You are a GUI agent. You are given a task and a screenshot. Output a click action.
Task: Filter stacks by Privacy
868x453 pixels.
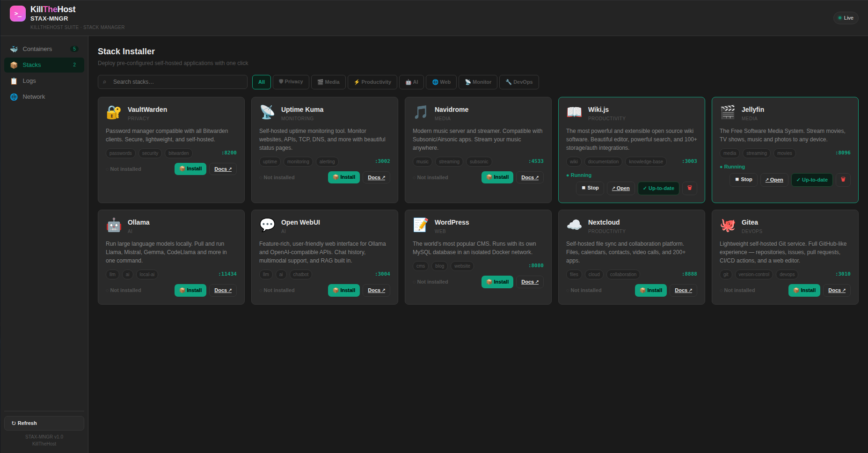click(291, 82)
